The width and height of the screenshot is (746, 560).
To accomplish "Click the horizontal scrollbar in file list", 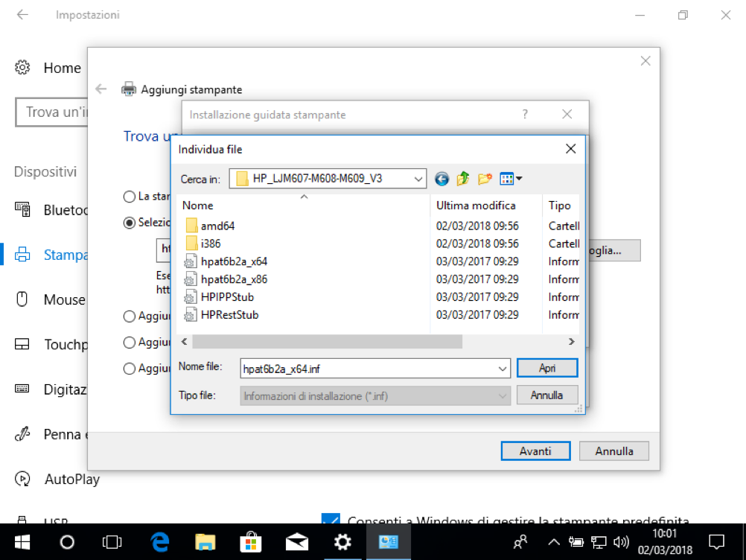I will coord(328,342).
